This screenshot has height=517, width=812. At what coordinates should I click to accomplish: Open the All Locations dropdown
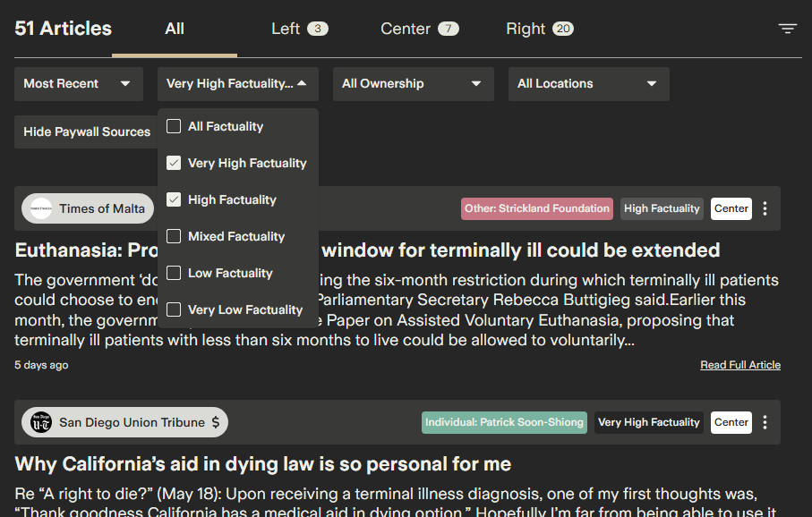pyautogui.click(x=589, y=84)
